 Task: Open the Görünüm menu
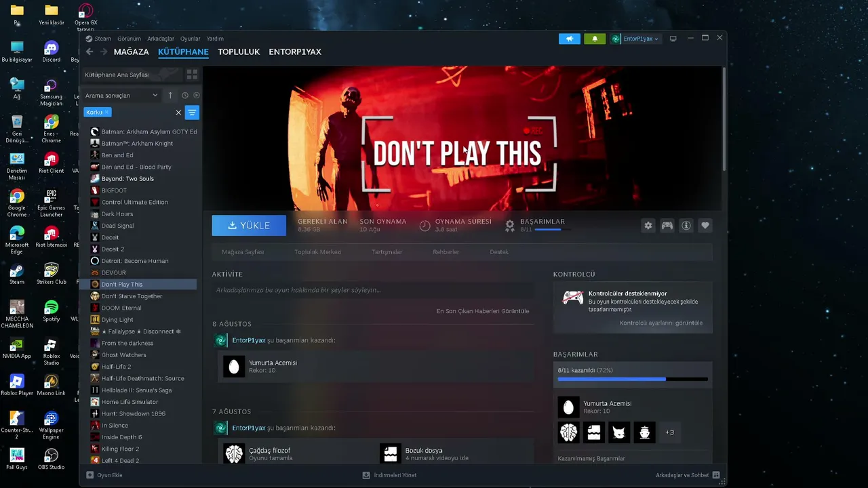[x=129, y=39]
